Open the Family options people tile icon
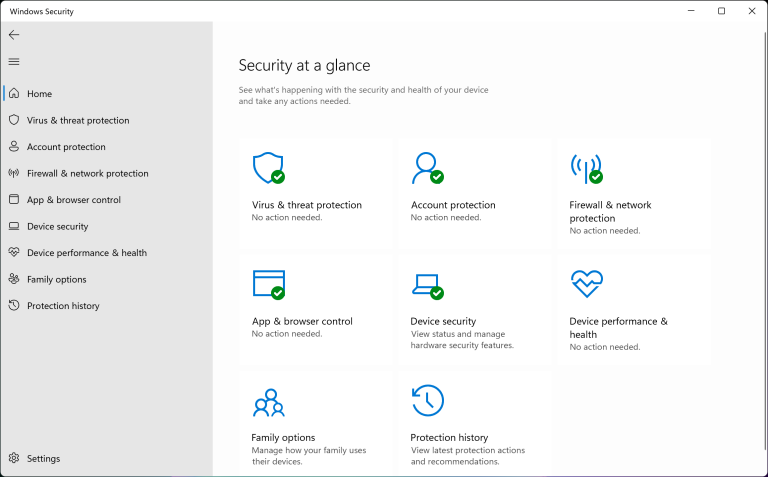The width and height of the screenshot is (768, 477). point(268,403)
